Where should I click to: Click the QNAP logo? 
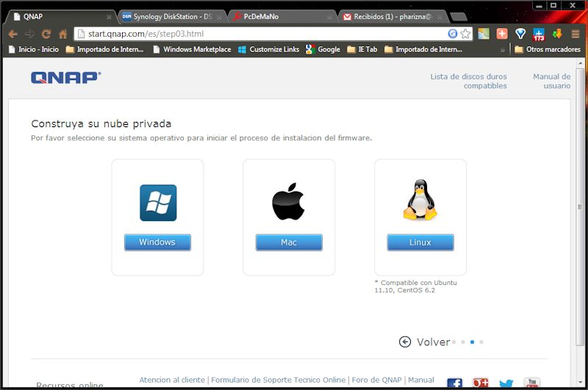(x=66, y=78)
